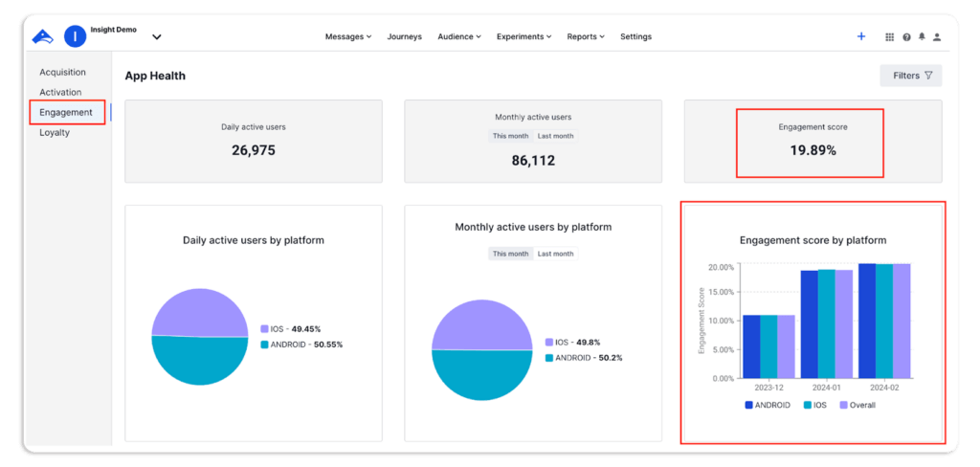Open the apps grid icon

tap(890, 37)
